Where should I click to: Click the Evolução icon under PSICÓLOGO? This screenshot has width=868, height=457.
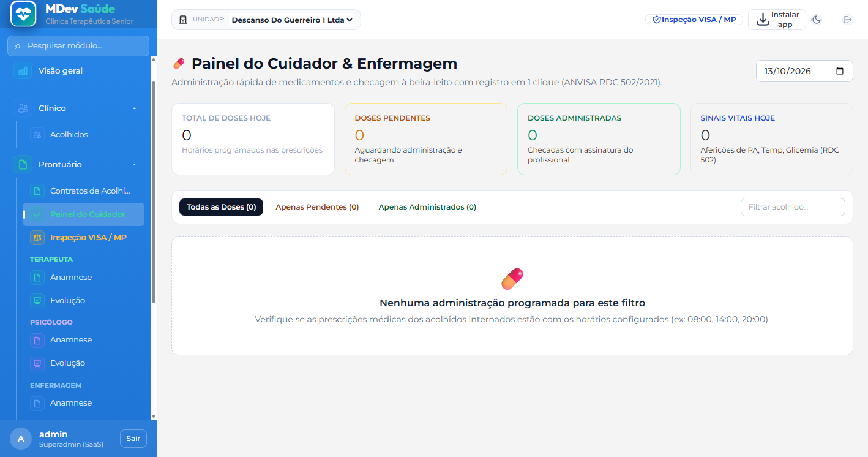pyautogui.click(x=37, y=363)
